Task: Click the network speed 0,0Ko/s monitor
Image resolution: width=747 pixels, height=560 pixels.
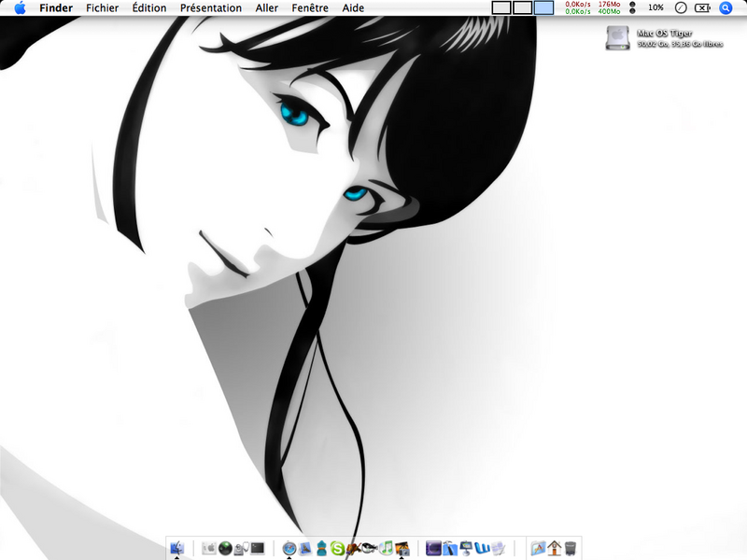Action: tap(578, 7)
